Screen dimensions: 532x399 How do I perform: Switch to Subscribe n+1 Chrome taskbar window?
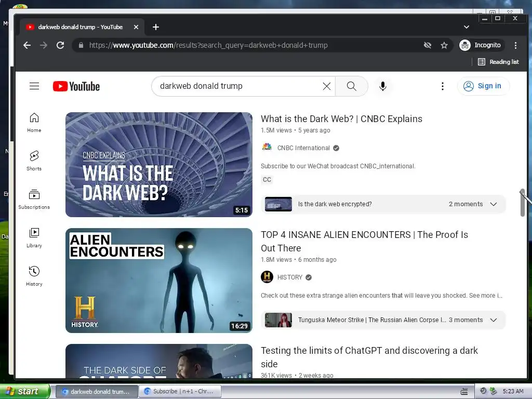(180, 391)
